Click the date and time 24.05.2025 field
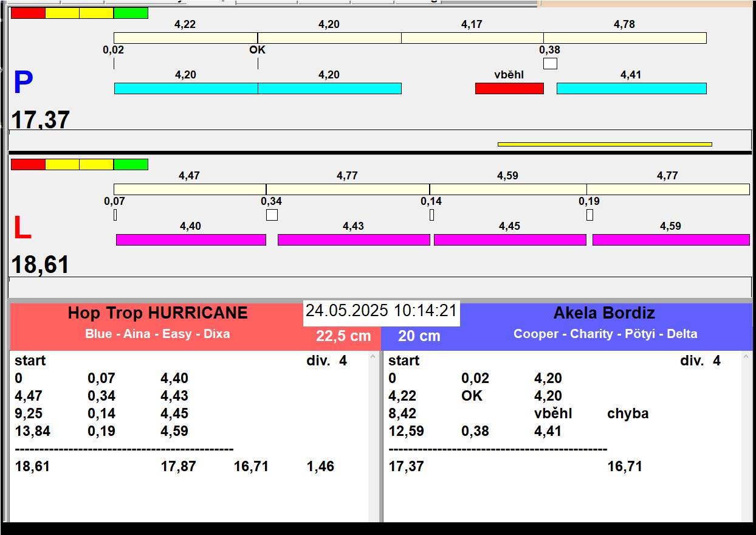 click(x=381, y=311)
